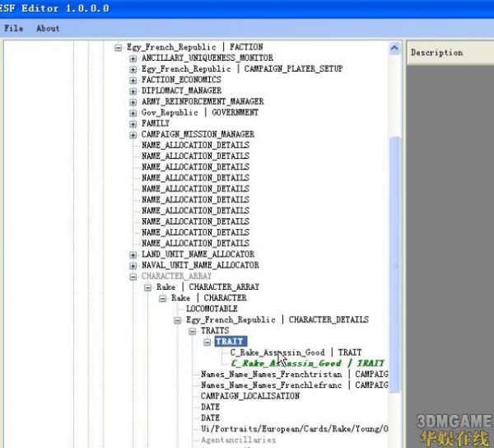494x448 pixels.
Task: Select the first C_Rake_Assassin_Good TRAIT entry
Action: (x=296, y=352)
